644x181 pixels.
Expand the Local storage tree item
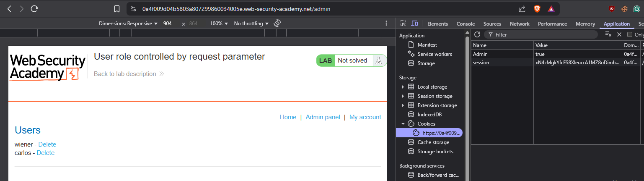[403, 87]
